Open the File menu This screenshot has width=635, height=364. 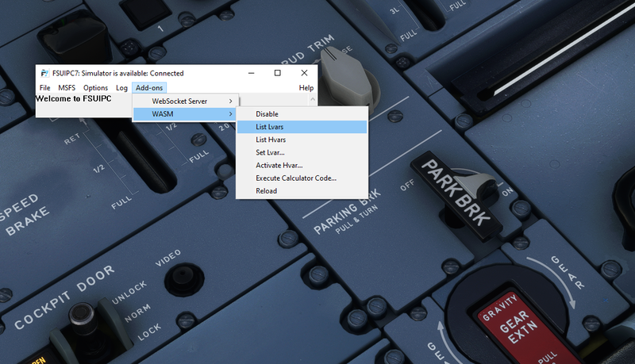[x=45, y=88]
